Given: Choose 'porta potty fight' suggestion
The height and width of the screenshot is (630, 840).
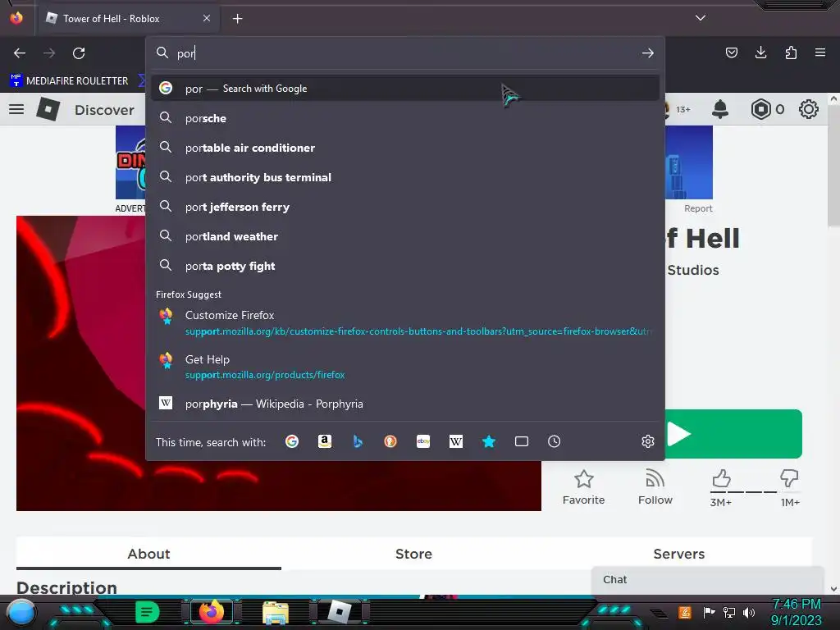Looking at the screenshot, I should tap(405, 266).
